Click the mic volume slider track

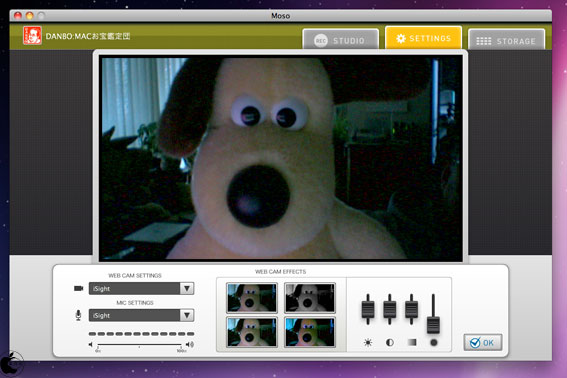point(140,344)
